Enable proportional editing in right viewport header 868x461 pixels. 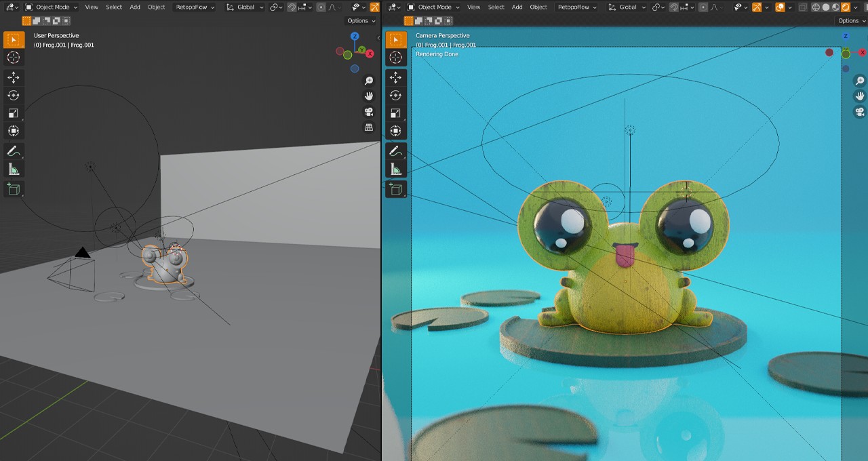pyautogui.click(x=703, y=7)
